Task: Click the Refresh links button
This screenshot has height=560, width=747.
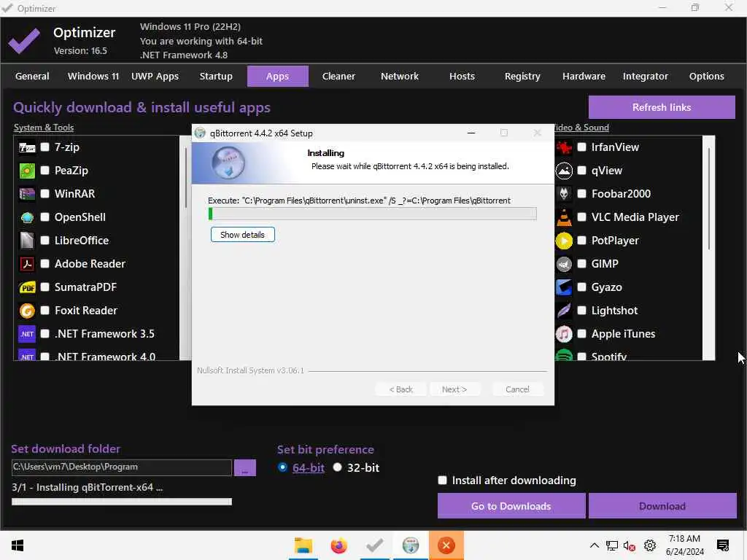Action: [662, 107]
